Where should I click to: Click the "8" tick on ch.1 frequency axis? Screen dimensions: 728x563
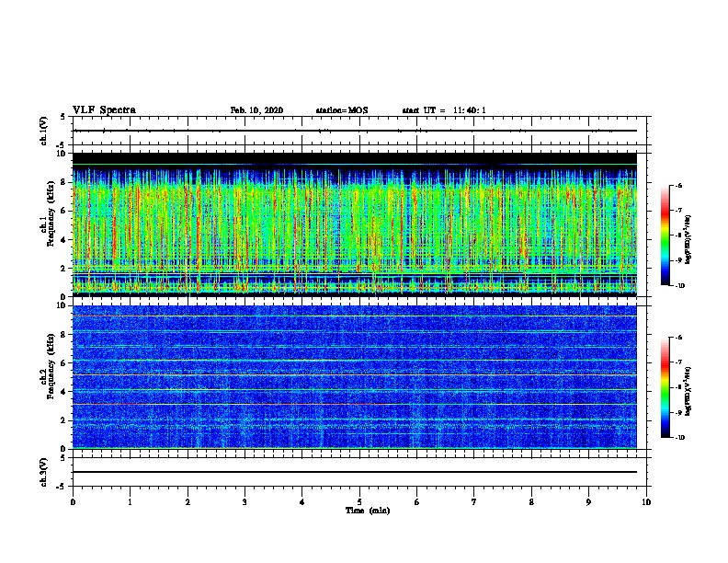[63, 182]
